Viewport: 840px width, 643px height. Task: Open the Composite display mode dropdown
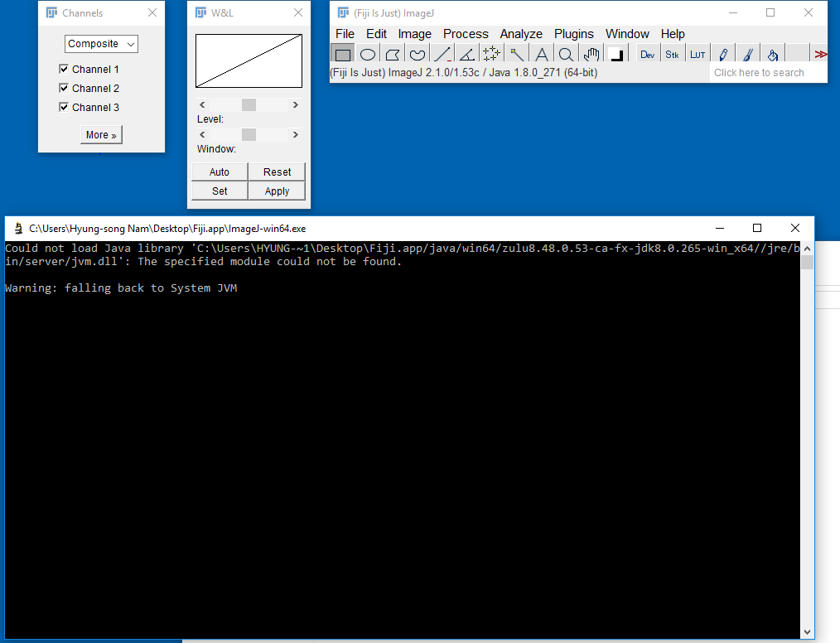(x=101, y=44)
